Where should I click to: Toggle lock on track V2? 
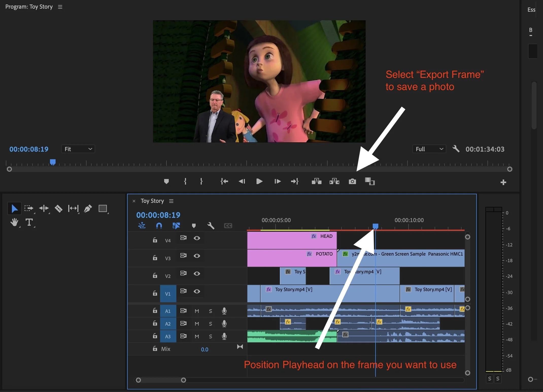point(155,276)
